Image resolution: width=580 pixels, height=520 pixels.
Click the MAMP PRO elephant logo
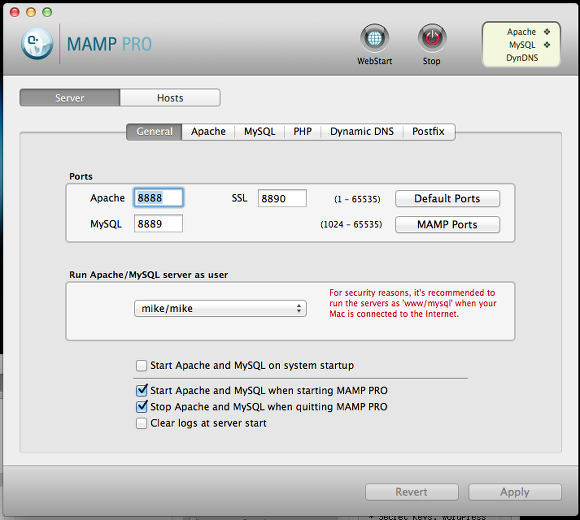click(37, 44)
